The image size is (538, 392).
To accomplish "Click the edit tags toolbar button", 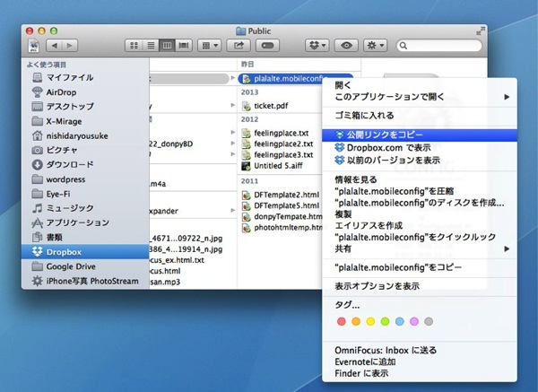I will click(x=267, y=46).
